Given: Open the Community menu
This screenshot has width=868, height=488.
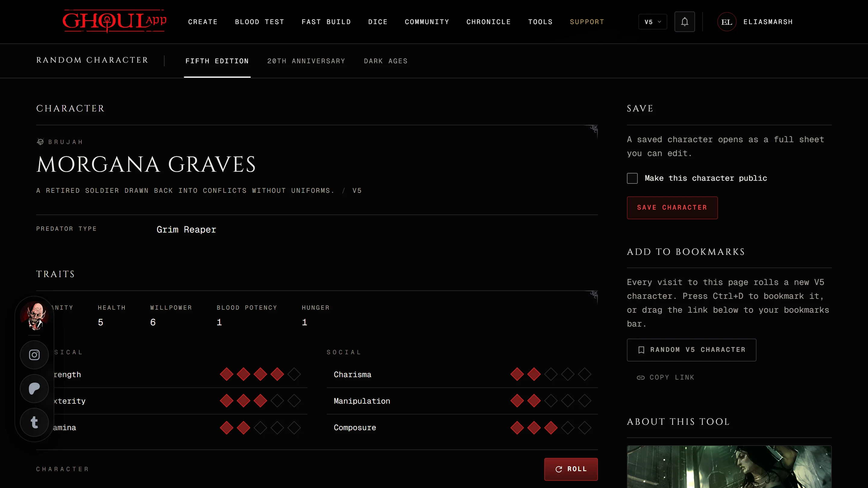Looking at the screenshot, I should click(x=427, y=22).
